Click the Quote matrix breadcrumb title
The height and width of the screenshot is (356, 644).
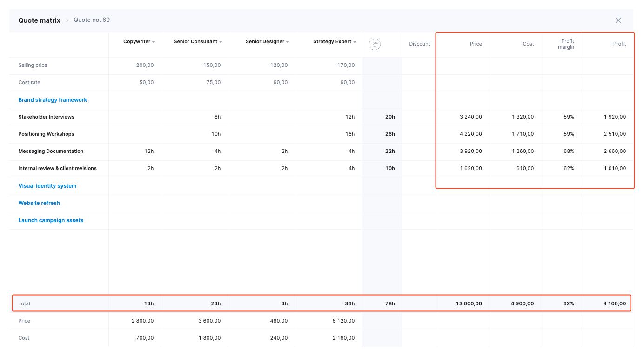point(39,20)
